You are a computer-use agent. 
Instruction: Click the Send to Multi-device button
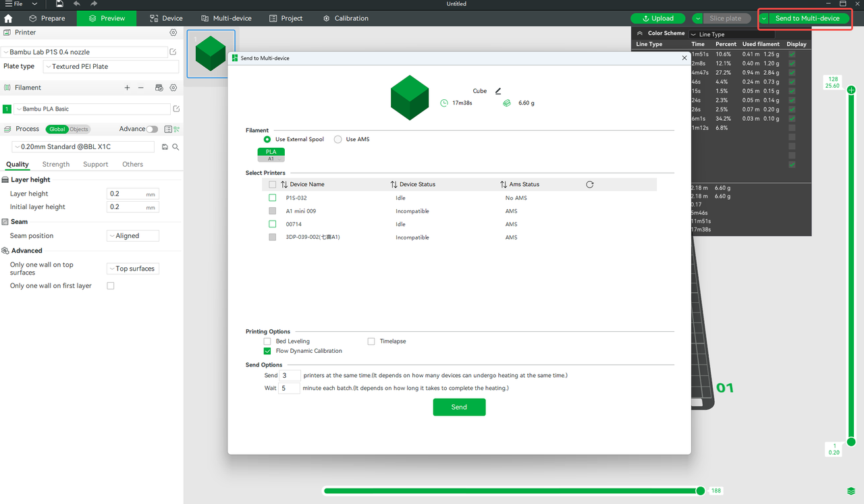[808, 19]
